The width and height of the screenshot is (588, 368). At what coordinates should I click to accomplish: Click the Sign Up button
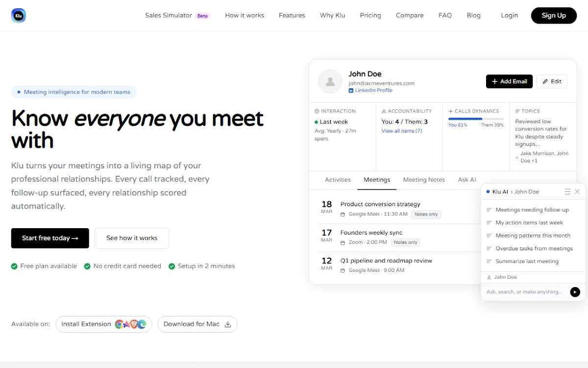point(554,16)
